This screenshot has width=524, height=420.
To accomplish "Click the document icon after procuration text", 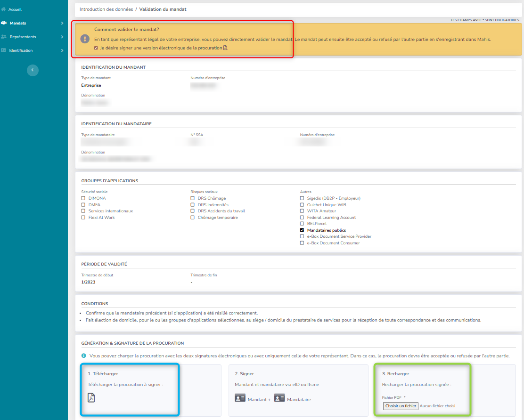I will point(225,48).
